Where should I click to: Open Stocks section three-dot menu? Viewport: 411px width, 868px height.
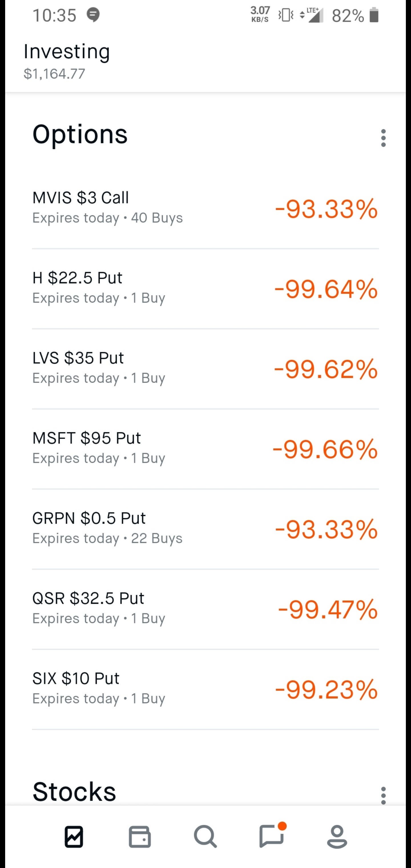[x=383, y=795]
